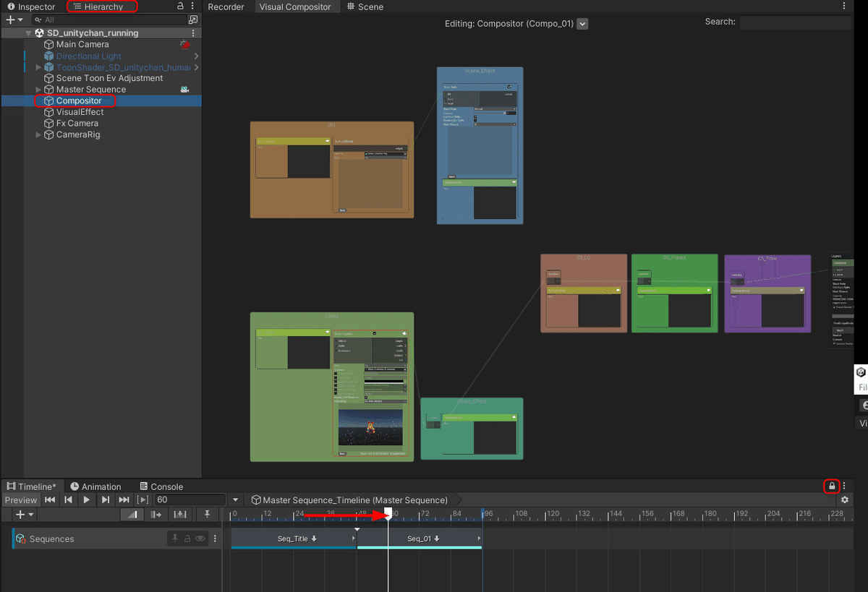The width and height of the screenshot is (868, 592).
Task: Open the Hierarchy panel three-dot menu
Action: (x=192, y=7)
